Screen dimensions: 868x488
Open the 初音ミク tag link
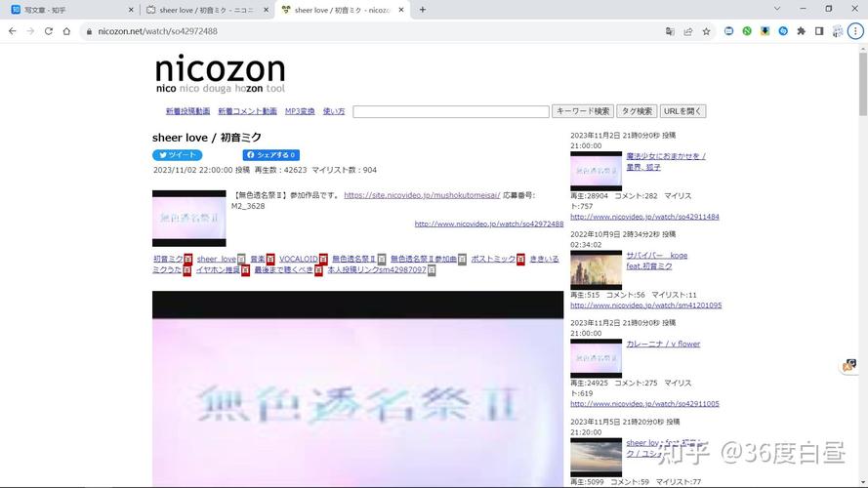(168, 259)
